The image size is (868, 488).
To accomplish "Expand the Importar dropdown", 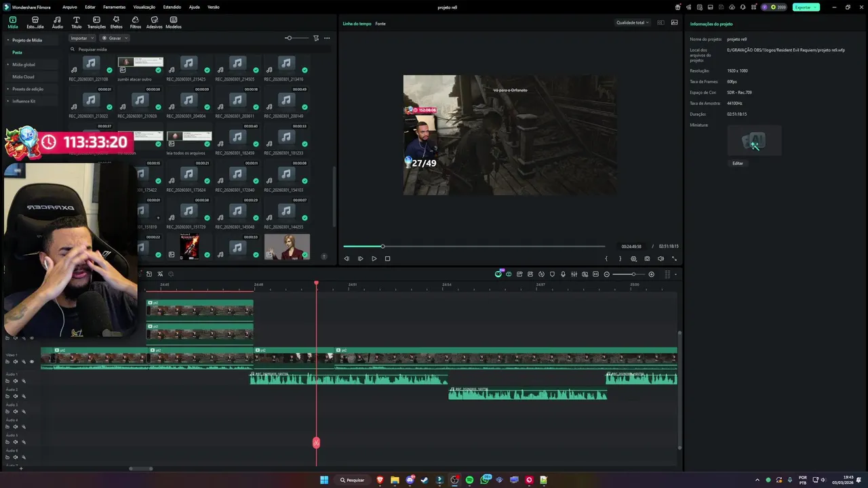I will click(x=82, y=38).
